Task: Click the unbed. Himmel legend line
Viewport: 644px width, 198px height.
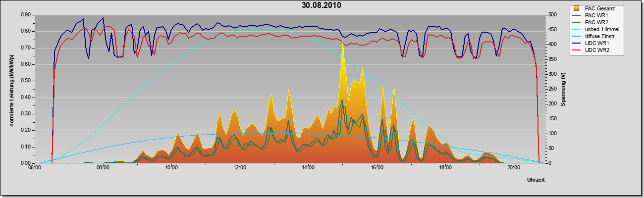Action: (577, 29)
